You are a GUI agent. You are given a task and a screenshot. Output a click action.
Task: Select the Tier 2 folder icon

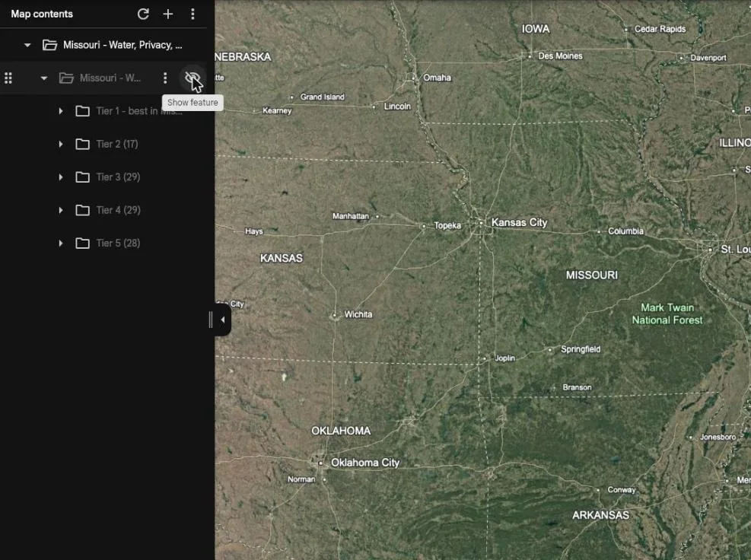click(82, 145)
